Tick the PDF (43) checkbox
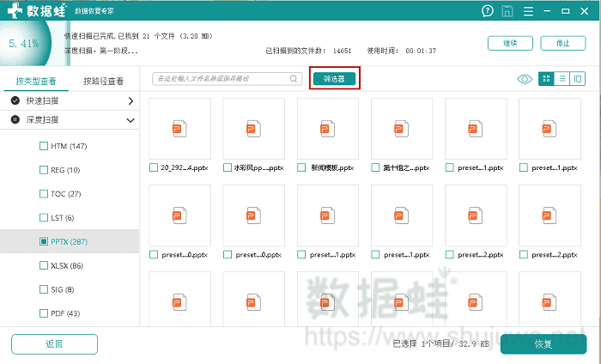The height and width of the screenshot is (364, 601). pyautogui.click(x=44, y=313)
